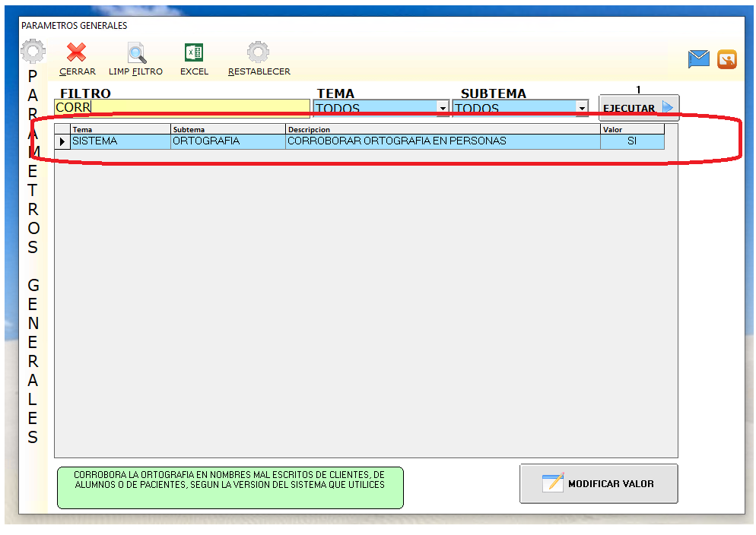
Task: Click the Valor column header
Action: [631, 129]
